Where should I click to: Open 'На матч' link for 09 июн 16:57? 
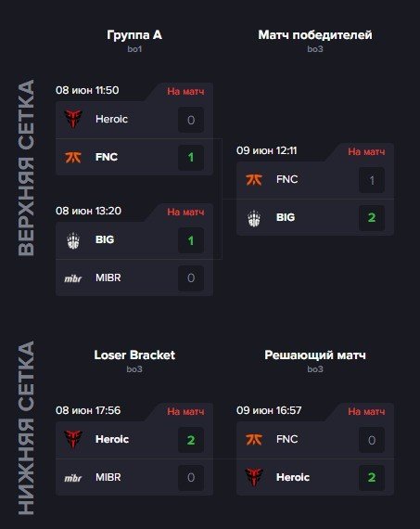tap(366, 411)
